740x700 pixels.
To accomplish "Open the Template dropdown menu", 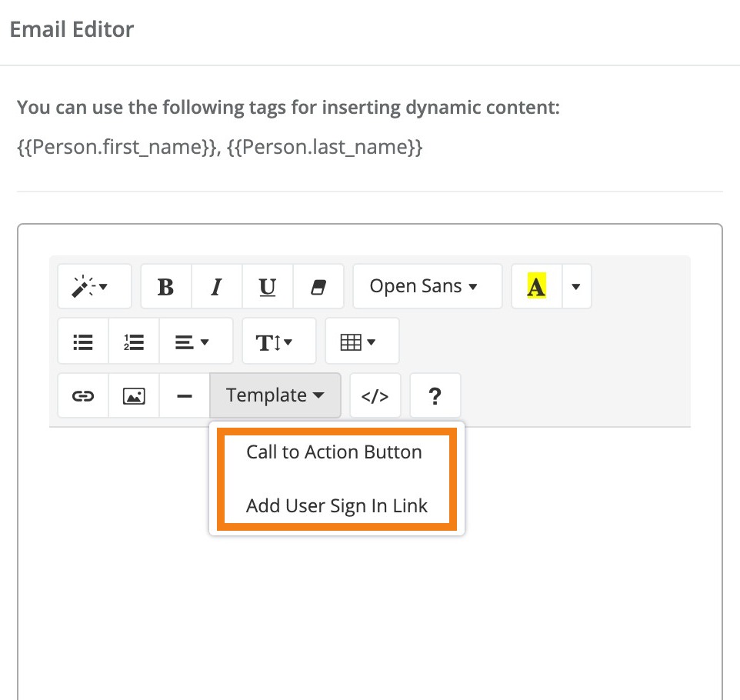I will coord(274,395).
